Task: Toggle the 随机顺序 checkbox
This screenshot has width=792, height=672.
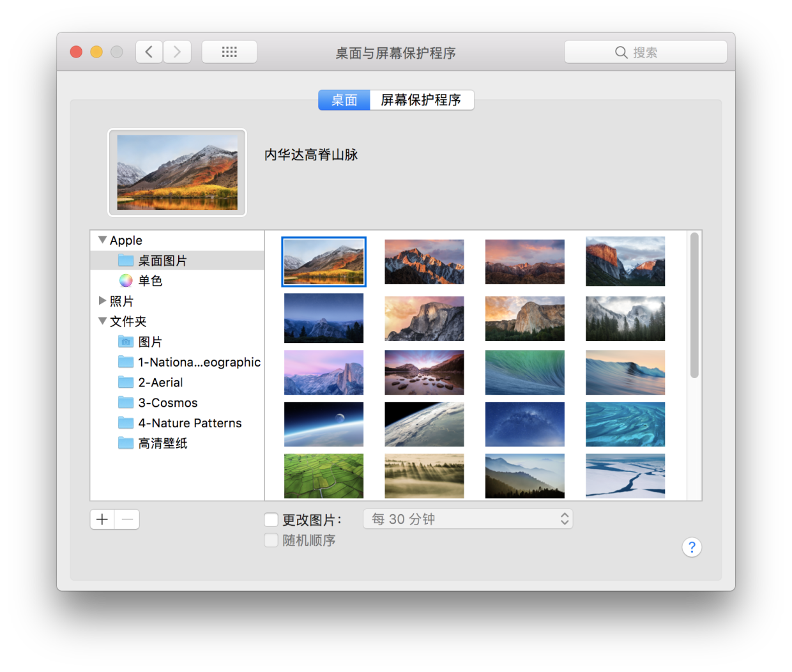Action: [x=271, y=540]
